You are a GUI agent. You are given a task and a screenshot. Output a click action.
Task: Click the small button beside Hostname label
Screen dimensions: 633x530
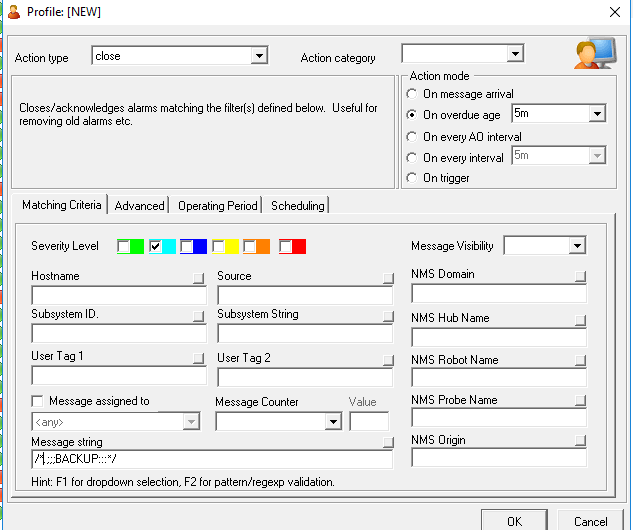(x=199, y=278)
